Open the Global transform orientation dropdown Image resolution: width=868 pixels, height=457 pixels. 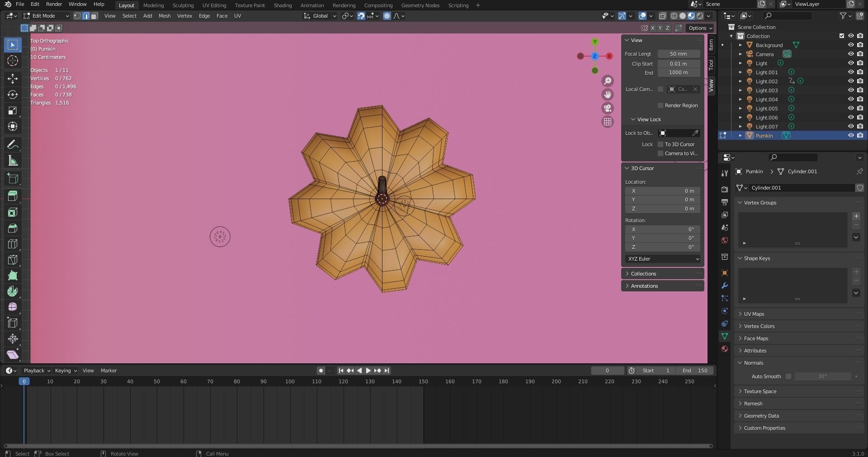[x=320, y=16]
